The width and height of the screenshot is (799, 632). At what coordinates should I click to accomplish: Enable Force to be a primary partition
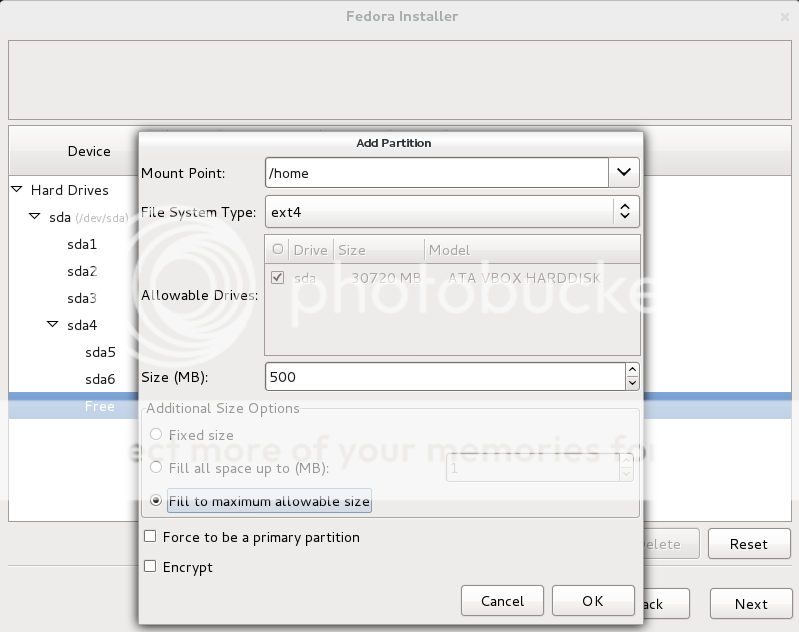[150, 536]
